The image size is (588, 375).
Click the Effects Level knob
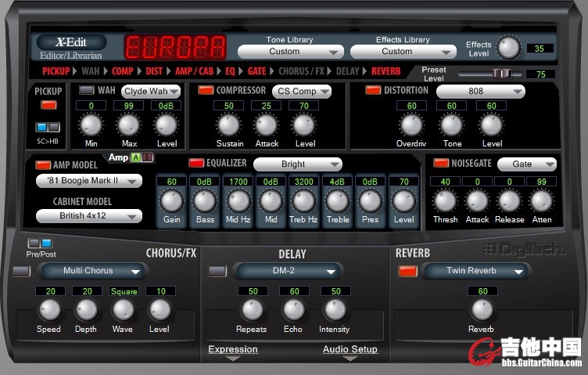pyautogui.click(x=508, y=47)
